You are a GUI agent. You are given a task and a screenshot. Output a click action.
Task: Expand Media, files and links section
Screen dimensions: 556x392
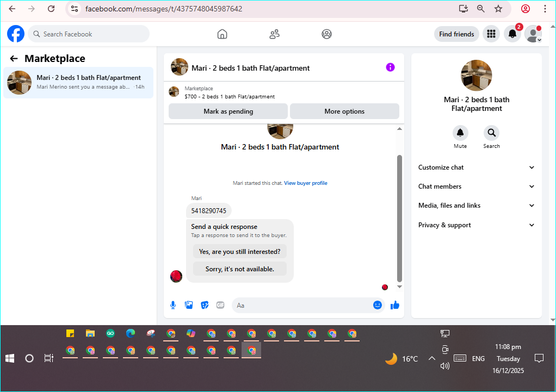[477, 206]
